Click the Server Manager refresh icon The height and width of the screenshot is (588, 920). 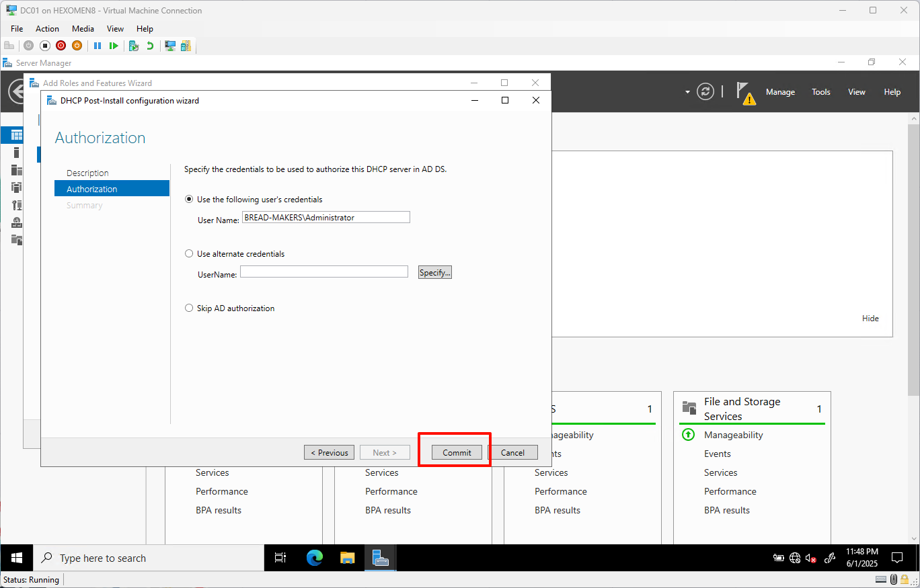(x=705, y=92)
